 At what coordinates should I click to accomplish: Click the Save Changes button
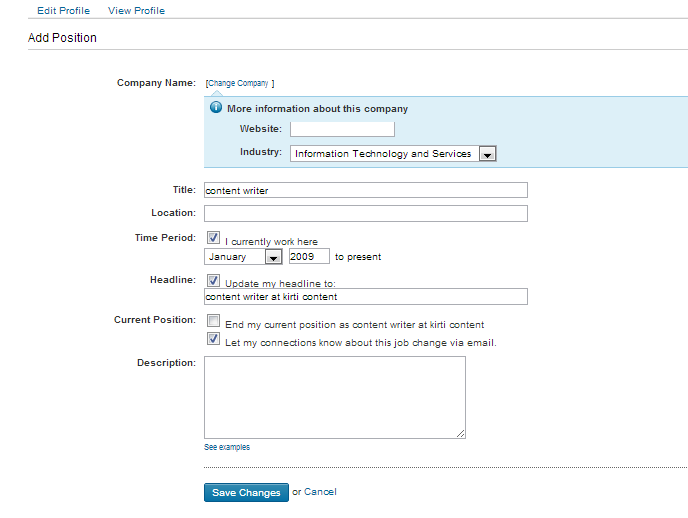click(246, 493)
